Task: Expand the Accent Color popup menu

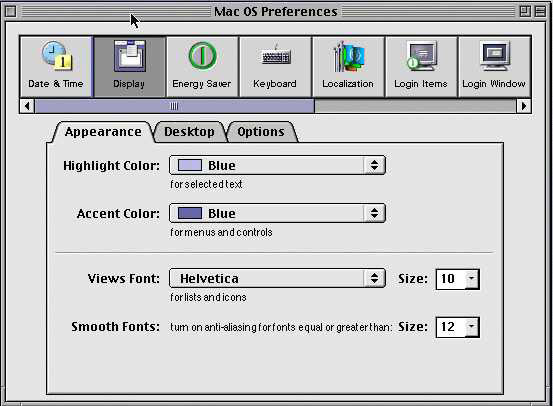Action: (x=277, y=213)
